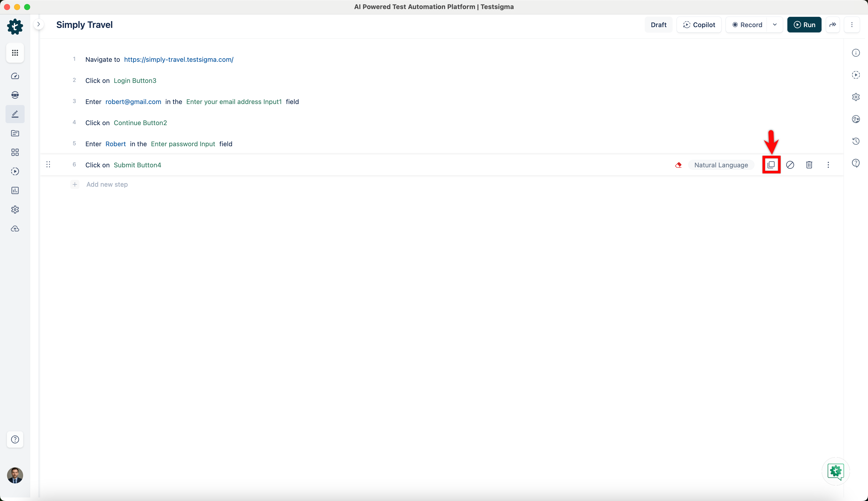Toggle Natural Language mode on step 6
The height and width of the screenshot is (501, 868).
[721, 165]
